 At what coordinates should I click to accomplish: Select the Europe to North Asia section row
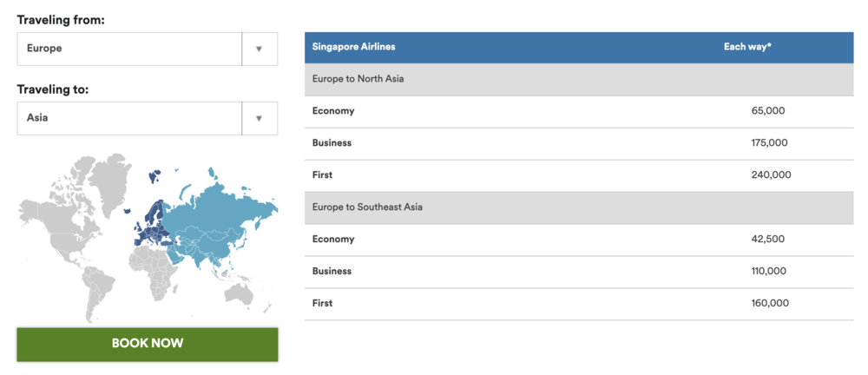click(579, 79)
